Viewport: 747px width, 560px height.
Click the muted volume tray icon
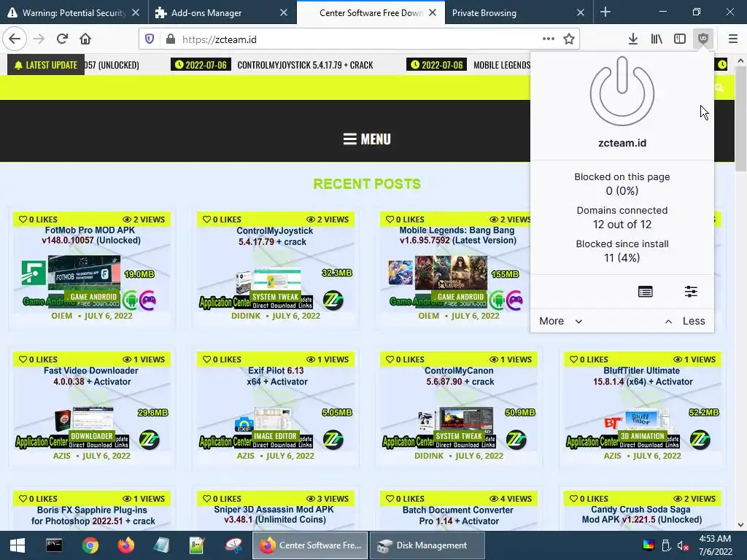point(683,545)
